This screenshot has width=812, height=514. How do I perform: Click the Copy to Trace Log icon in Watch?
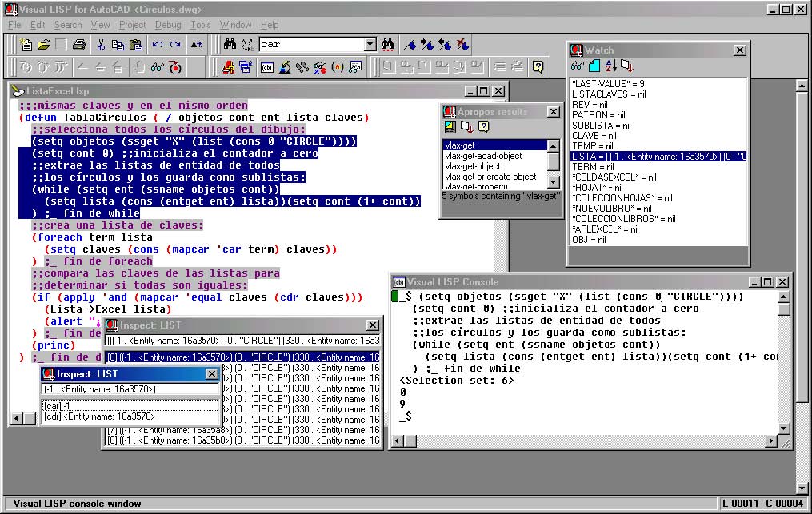pos(626,66)
